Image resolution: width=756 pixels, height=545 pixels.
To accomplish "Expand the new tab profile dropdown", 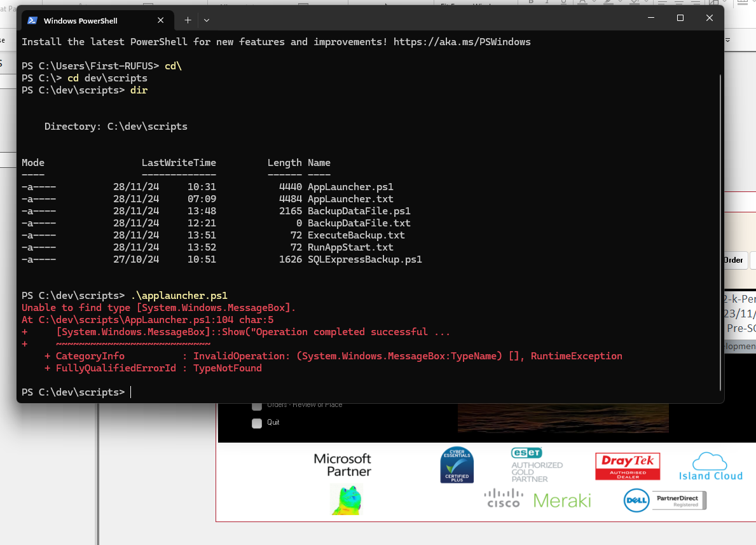I will click(207, 20).
